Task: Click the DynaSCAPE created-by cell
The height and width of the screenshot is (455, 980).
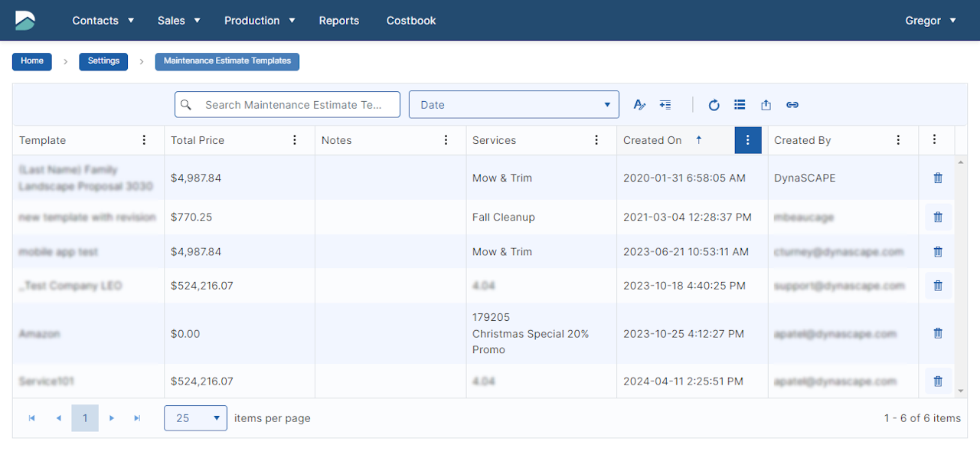Action: [805, 178]
